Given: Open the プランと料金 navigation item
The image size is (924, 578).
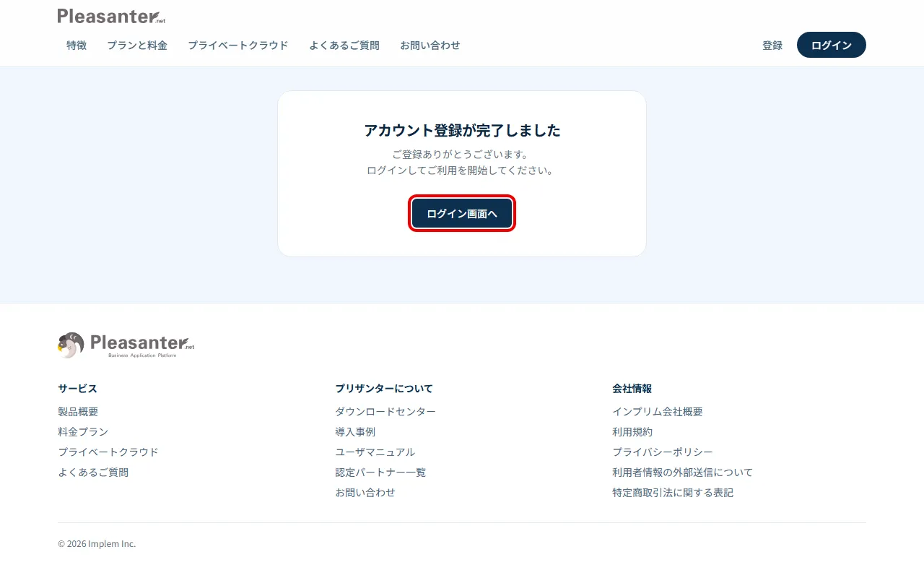Looking at the screenshot, I should click(x=137, y=45).
